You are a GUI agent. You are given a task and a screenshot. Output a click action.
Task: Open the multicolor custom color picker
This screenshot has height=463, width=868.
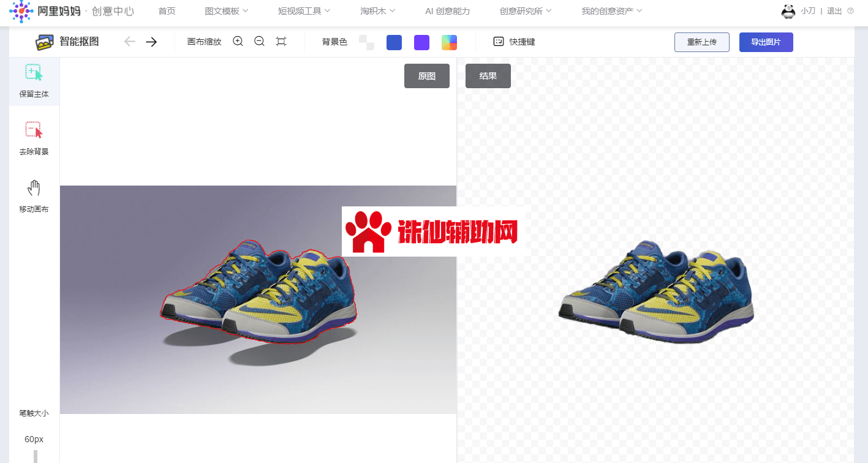pos(449,42)
